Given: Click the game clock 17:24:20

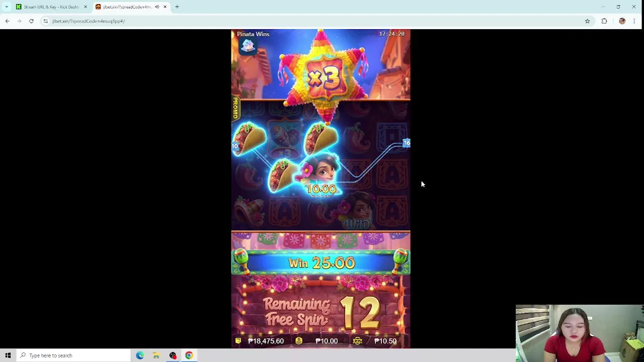Looking at the screenshot, I should point(391,34).
